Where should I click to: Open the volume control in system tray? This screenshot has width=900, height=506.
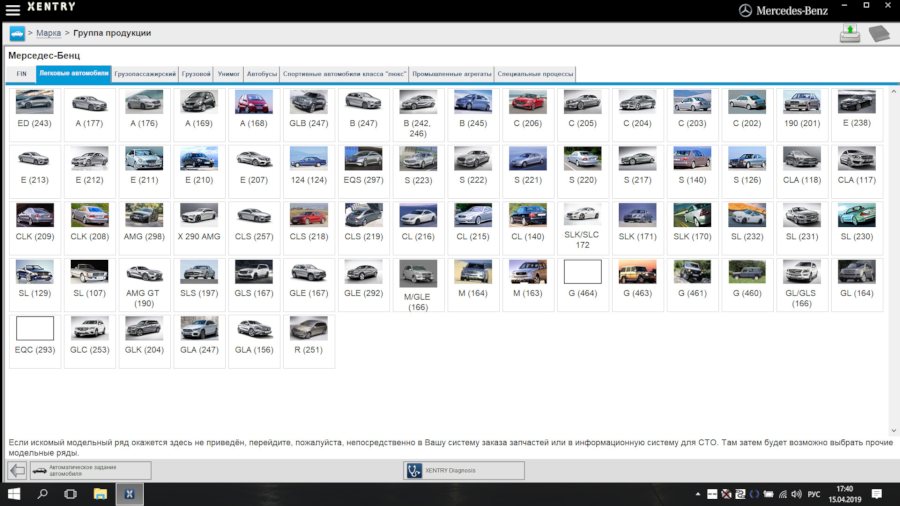(x=796, y=494)
